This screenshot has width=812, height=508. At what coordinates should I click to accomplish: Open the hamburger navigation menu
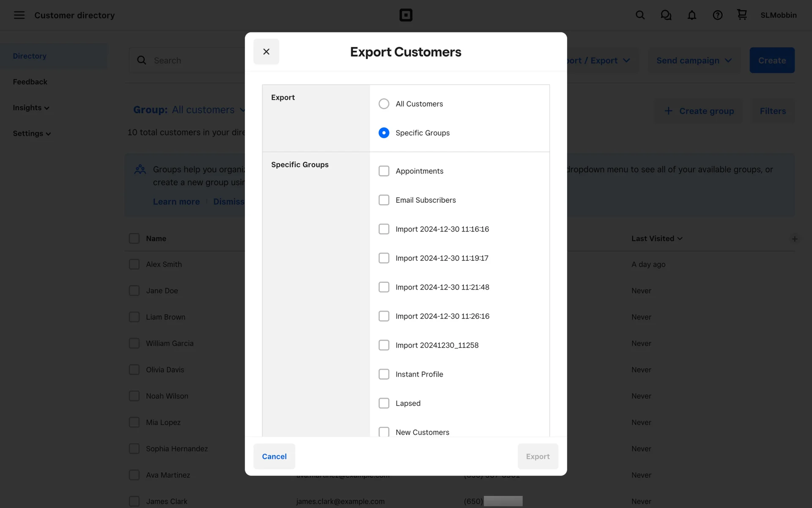(x=19, y=15)
